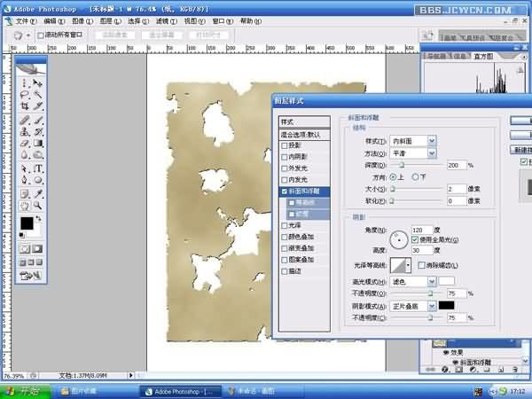The height and width of the screenshot is (399, 532).
Task: Select the Eyedropper tool
Action: coord(37,193)
